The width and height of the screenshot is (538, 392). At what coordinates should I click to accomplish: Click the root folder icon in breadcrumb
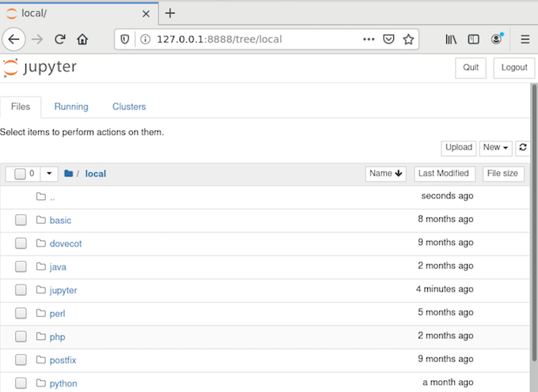pyautogui.click(x=69, y=173)
